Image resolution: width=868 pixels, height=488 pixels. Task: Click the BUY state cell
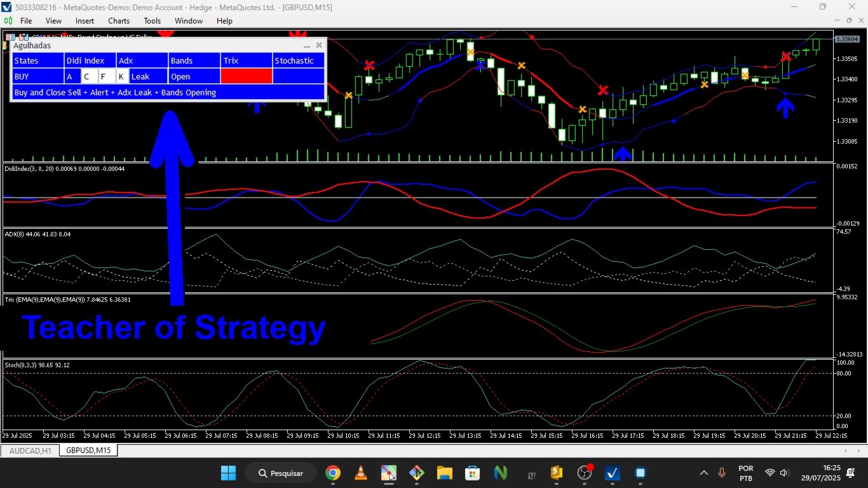pos(38,76)
